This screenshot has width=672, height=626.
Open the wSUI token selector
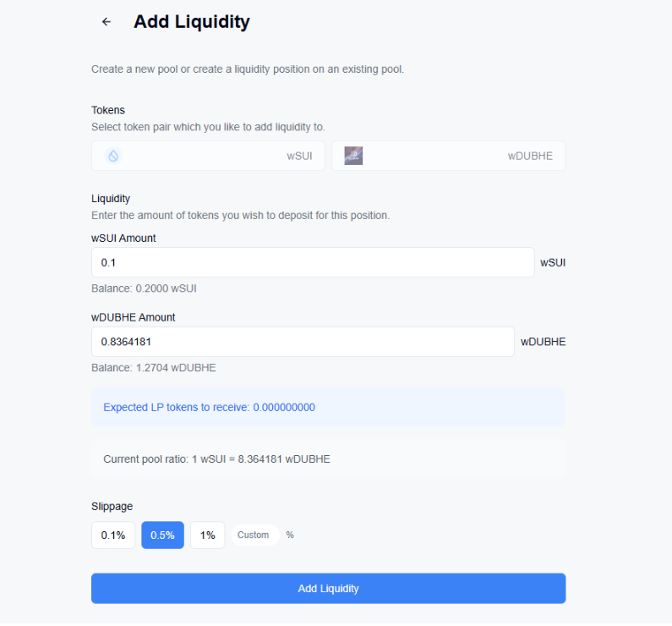(x=208, y=156)
